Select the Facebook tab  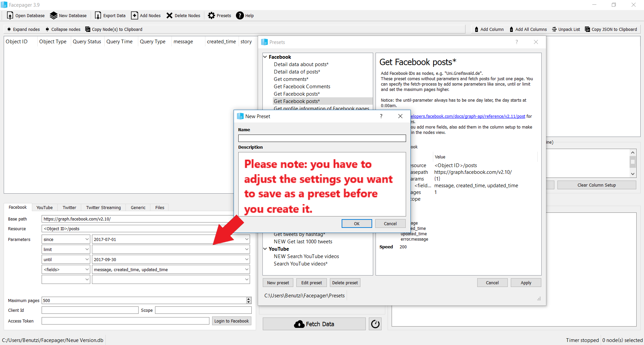(18, 207)
